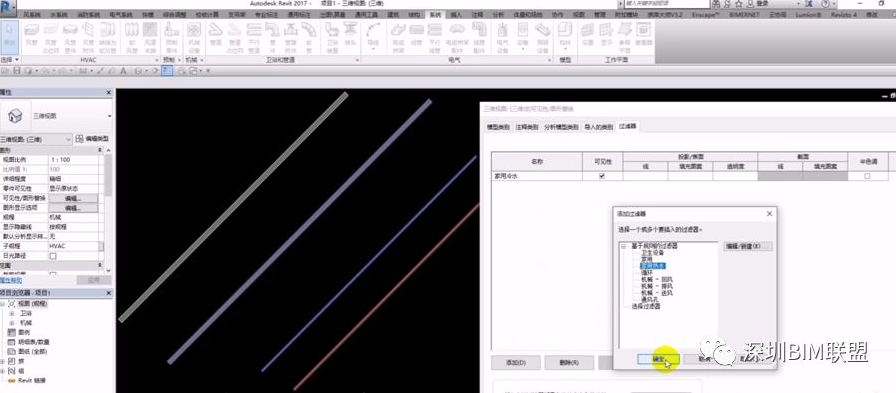Viewport: 896px width, 393px height.
Task: Switch to the 模型类别 tab
Action: point(498,127)
